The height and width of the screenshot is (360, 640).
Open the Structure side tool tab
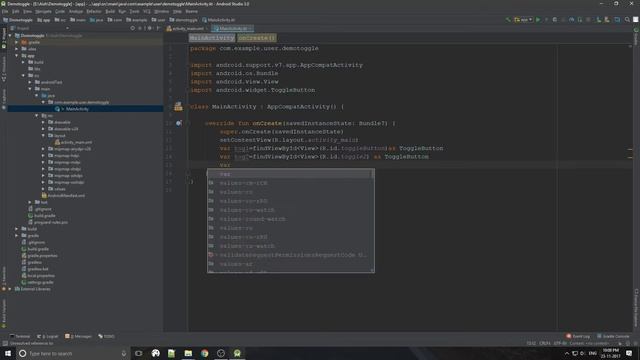(4, 69)
